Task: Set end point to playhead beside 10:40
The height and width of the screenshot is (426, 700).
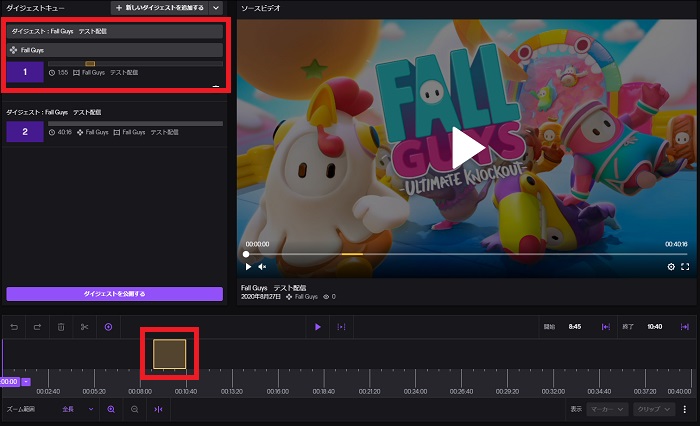Action: tap(684, 327)
